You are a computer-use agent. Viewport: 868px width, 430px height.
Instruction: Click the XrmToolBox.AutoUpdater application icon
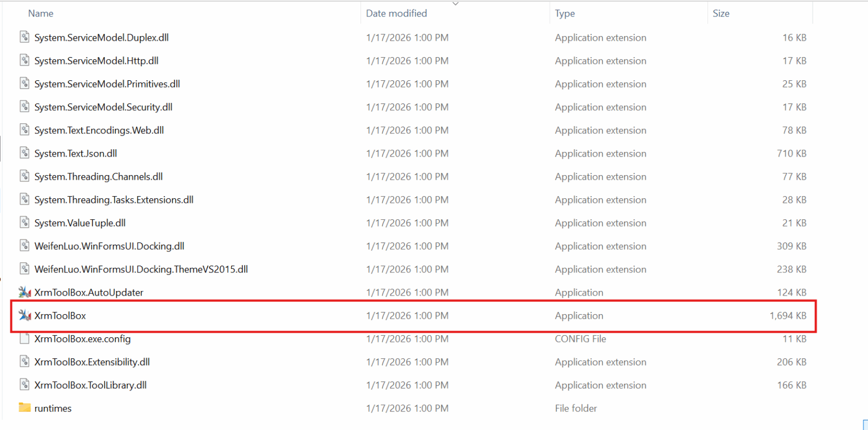coord(24,292)
